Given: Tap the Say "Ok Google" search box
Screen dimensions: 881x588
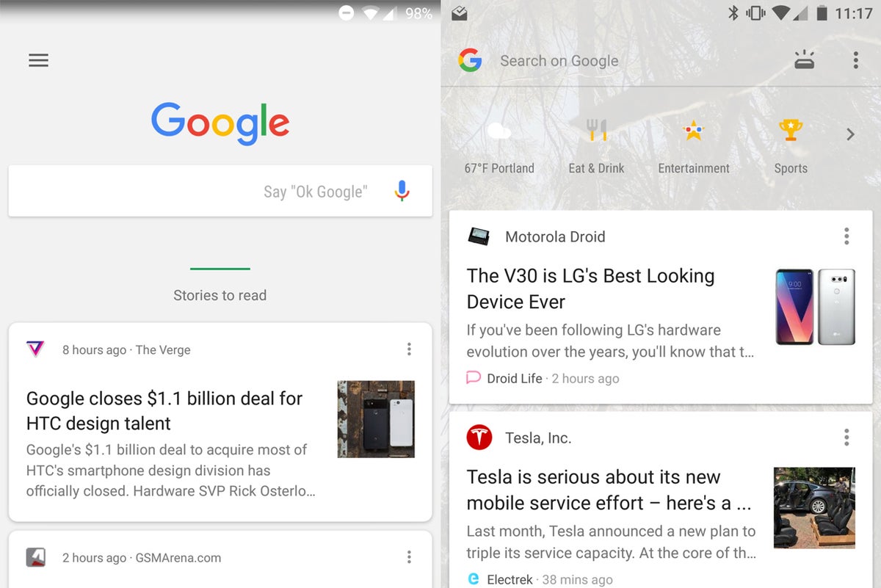Looking at the screenshot, I should coord(220,191).
